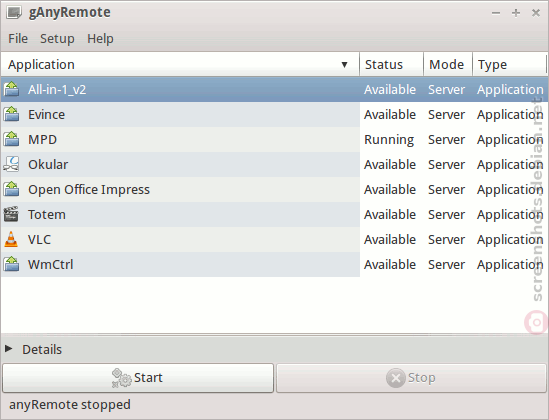Image resolution: width=549 pixels, height=420 pixels.
Task: Click the Running status of MPD
Action: [389, 140]
